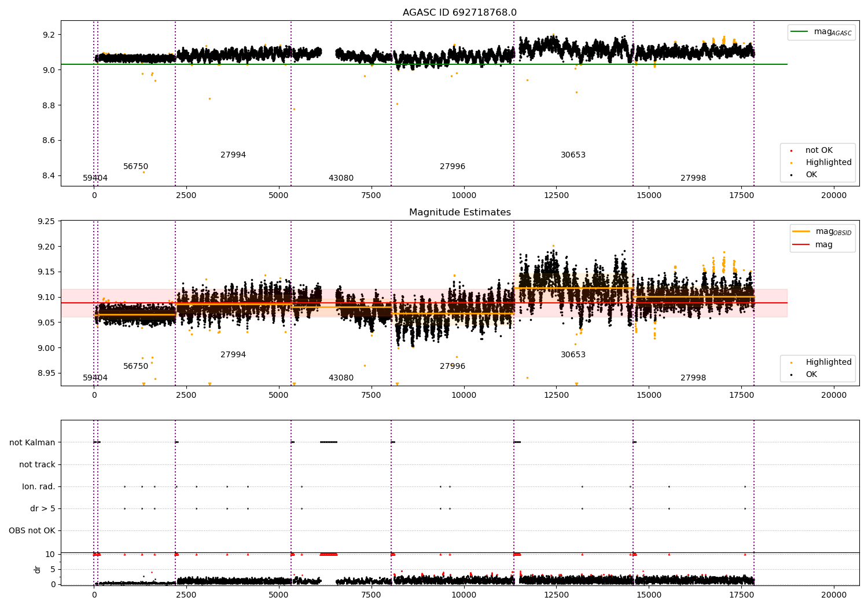The height and width of the screenshot is (608, 868).
Task: Click OBSID label 27998 in Magnitude Estimates plot
Action: click(x=693, y=378)
